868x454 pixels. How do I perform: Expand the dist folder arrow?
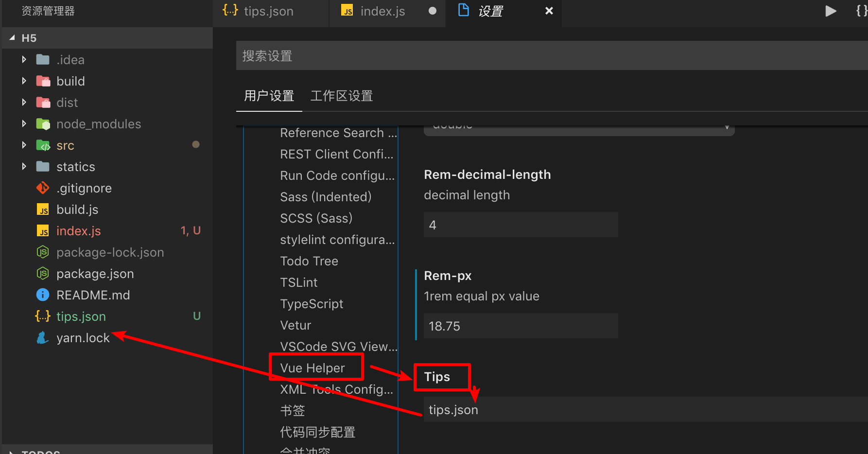tap(24, 102)
